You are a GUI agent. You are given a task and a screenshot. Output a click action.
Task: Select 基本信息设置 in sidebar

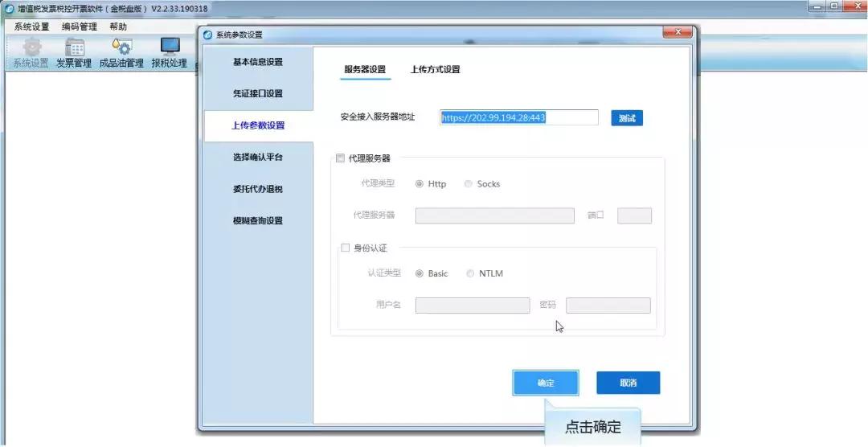258,62
